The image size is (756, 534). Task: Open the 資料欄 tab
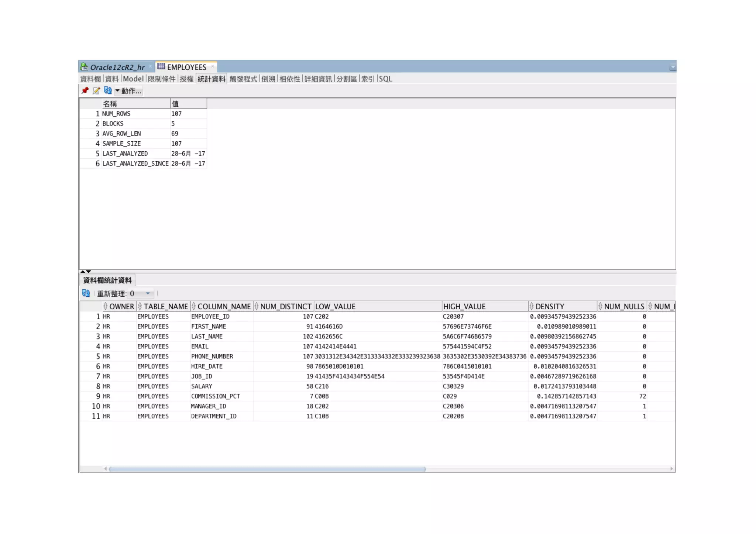(x=90, y=79)
